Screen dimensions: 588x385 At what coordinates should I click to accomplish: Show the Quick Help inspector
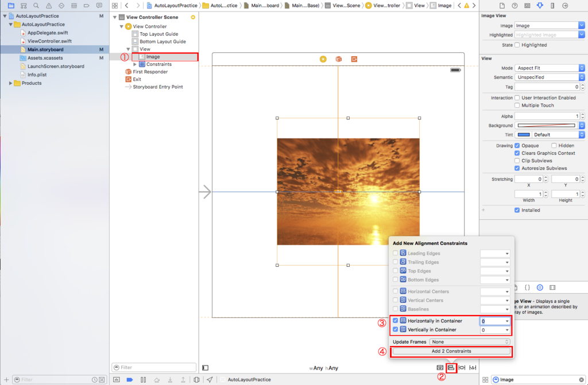tap(514, 6)
